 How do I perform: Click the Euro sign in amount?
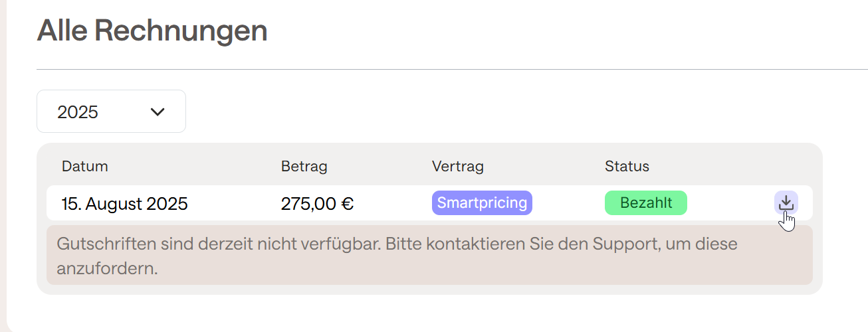coord(347,203)
